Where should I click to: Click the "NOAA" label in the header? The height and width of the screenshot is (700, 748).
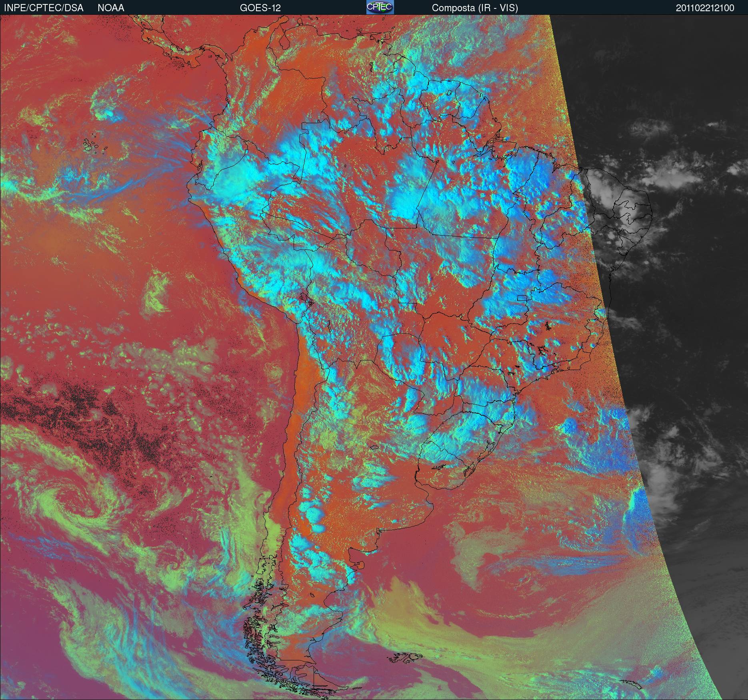111,8
